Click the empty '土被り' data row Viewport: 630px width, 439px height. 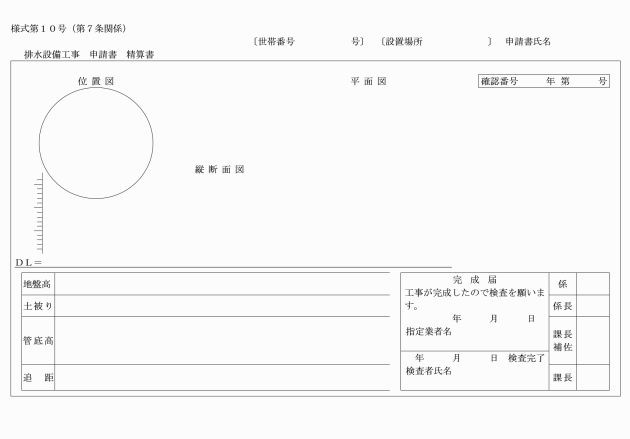(x=222, y=306)
